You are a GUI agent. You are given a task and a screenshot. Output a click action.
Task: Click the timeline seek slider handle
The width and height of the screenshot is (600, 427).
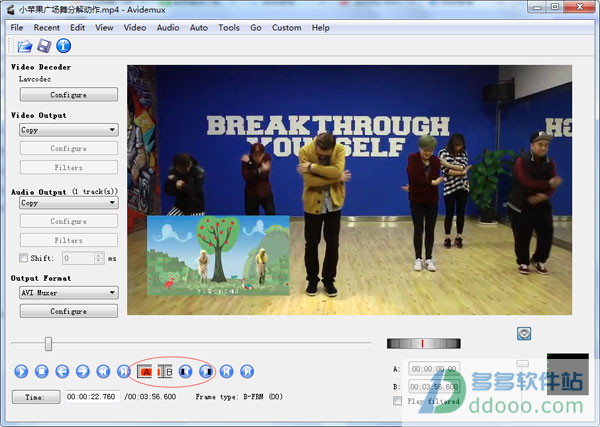(x=48, y=343)
